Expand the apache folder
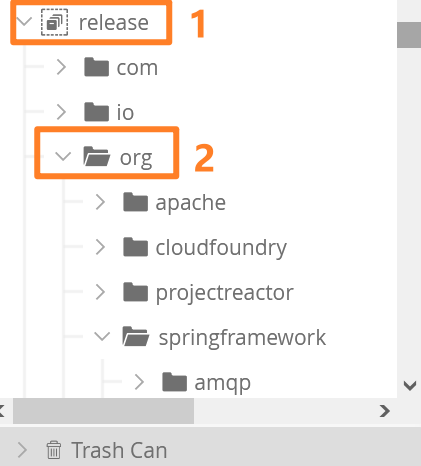421x466 pixels. (100, 202)
